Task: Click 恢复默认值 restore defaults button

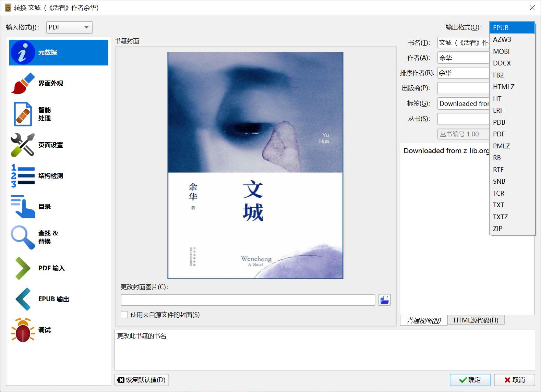Action: pos(142,380)
